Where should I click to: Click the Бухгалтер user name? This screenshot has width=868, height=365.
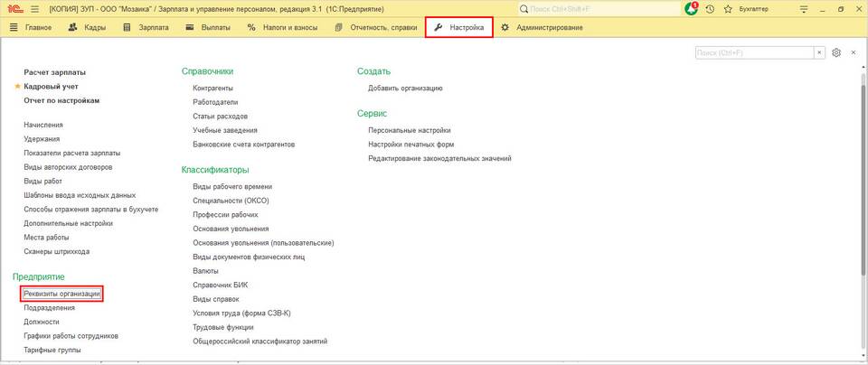pyautogui.click(x=753, y=9)
